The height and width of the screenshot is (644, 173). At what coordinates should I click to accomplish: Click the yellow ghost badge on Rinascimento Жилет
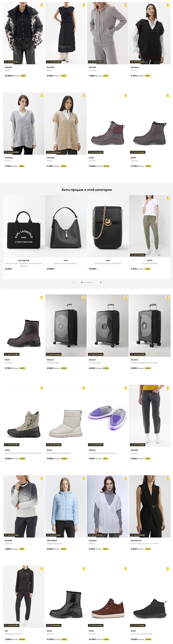pyautogui.click(x=168, y=478)
